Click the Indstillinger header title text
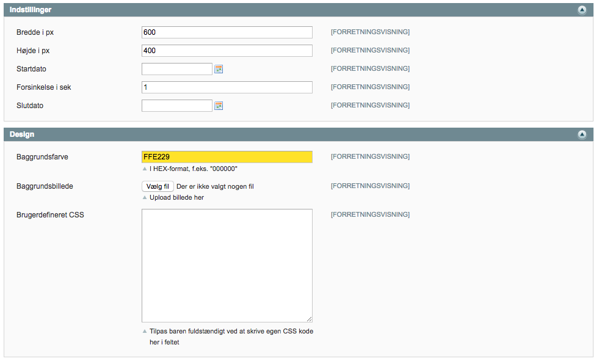This screenshot has width=599, height=364. coord(30,10)
